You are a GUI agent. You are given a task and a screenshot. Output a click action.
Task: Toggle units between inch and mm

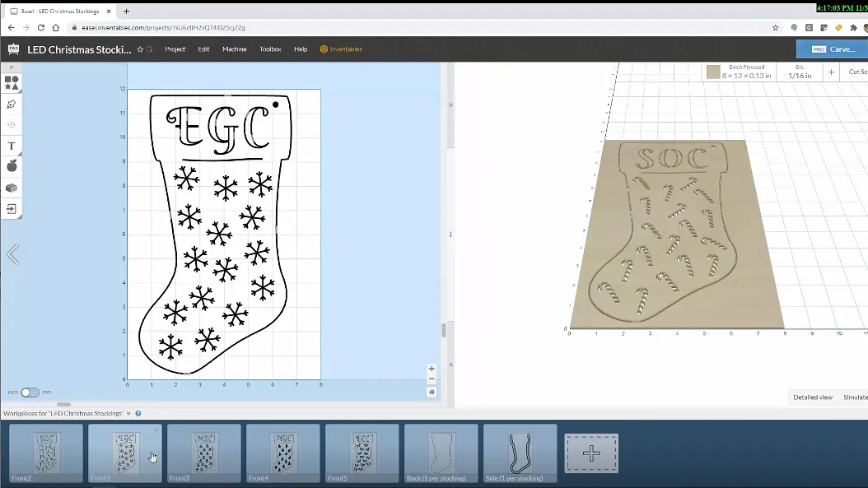(30, 393)
